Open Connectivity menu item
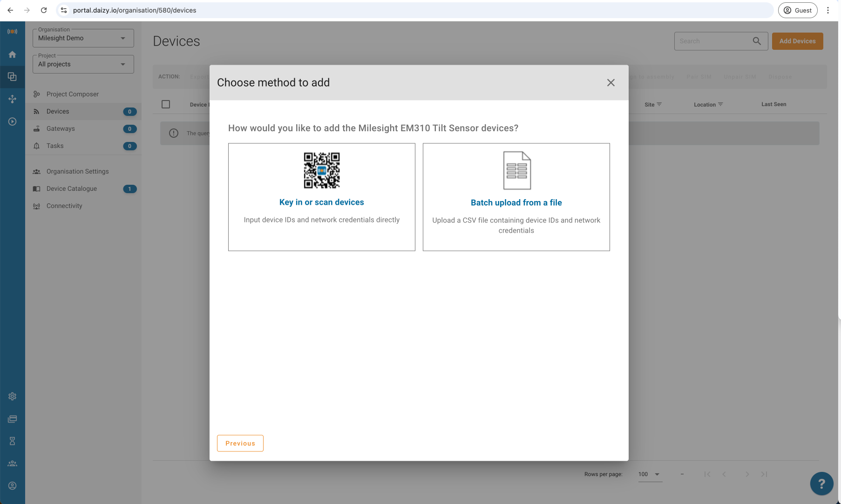841x504 pixels. [x=83, y=206]
